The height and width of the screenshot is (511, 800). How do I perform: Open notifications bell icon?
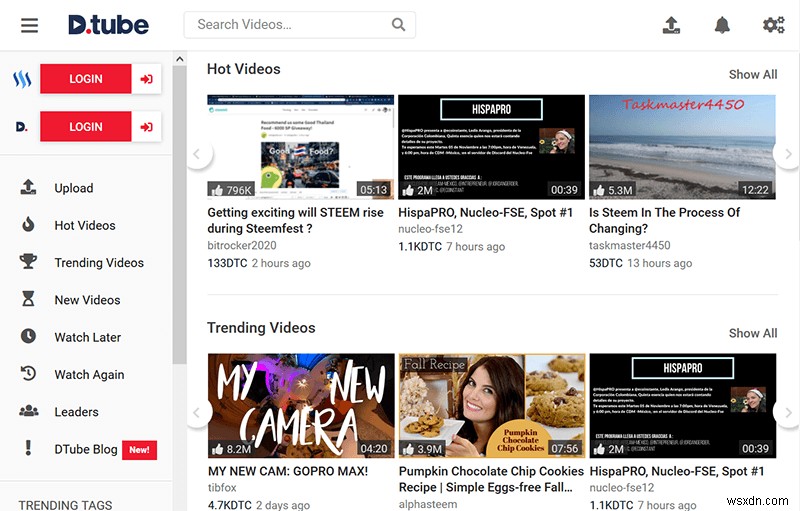[x=723, y=25]
